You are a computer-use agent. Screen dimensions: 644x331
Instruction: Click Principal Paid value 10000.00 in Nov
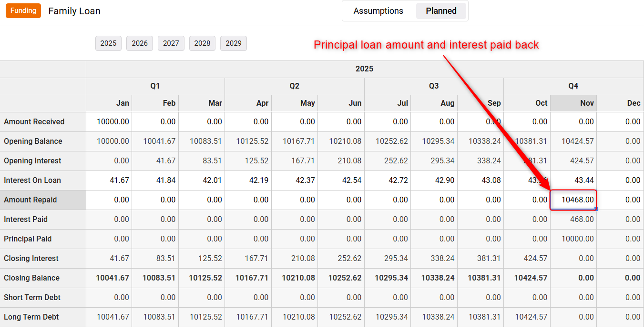pyautogui.click(x=573, y=239)
